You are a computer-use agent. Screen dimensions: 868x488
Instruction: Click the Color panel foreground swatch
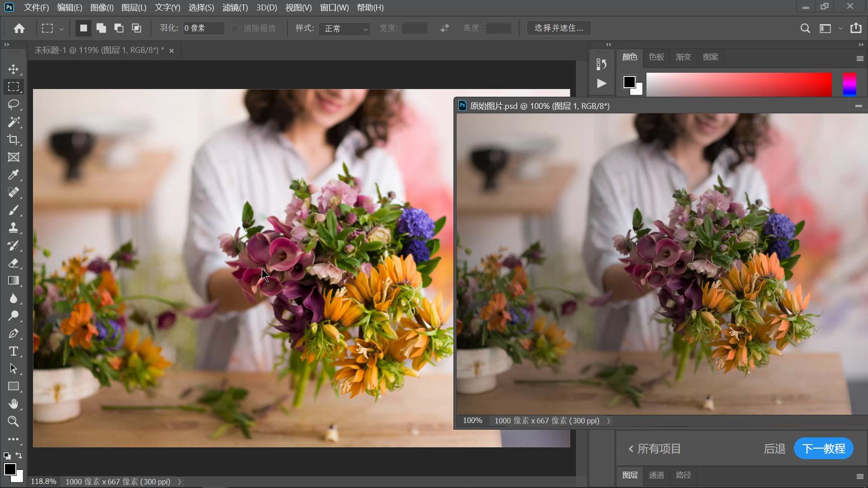pos(629,82)
